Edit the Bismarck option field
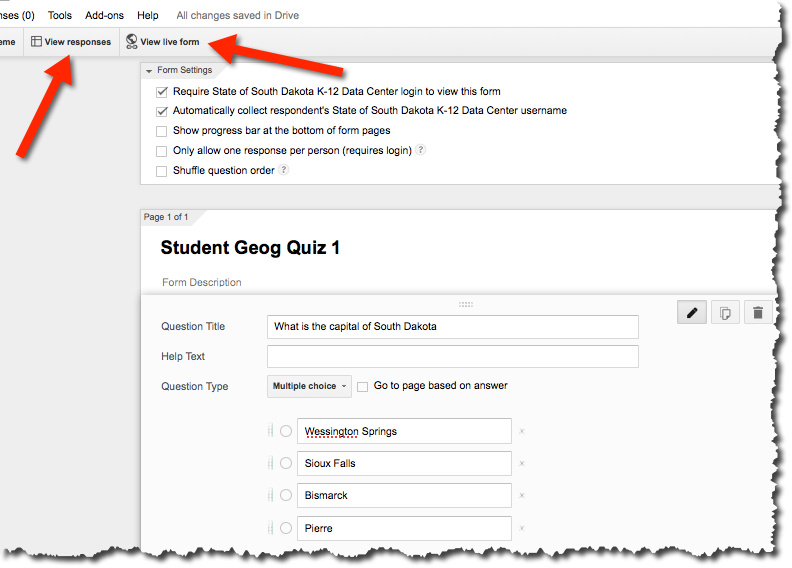The width and height of the screenshot is (792, 568). 404,495
